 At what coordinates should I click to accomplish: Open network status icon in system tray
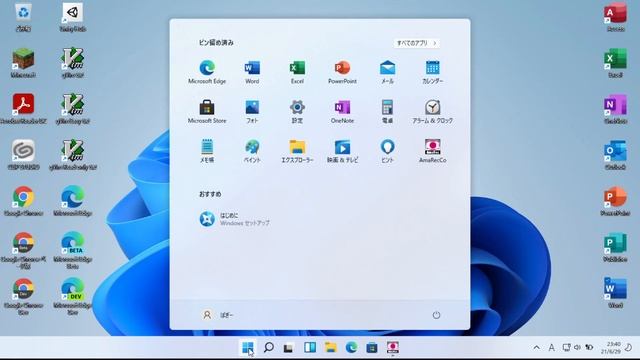[566, 348]
